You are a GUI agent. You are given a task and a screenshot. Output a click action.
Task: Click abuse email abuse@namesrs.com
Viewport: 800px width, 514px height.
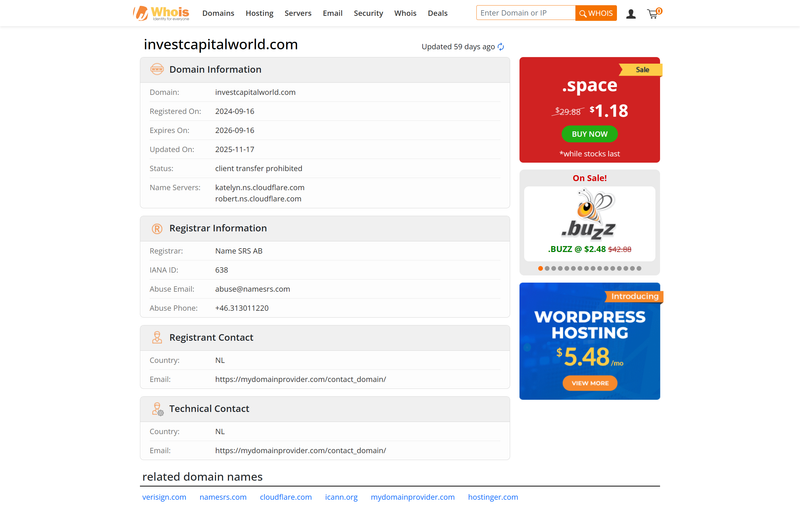[253, 289]
